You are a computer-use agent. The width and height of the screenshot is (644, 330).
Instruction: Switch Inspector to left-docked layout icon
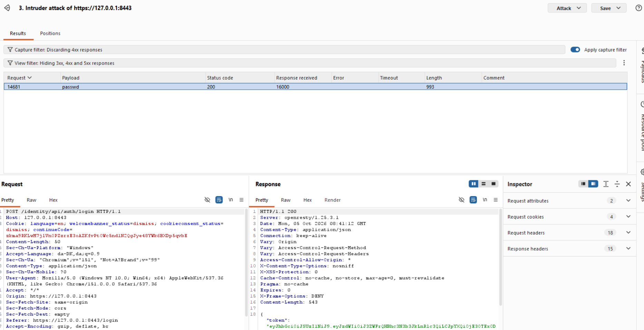[x=583, y=184]
